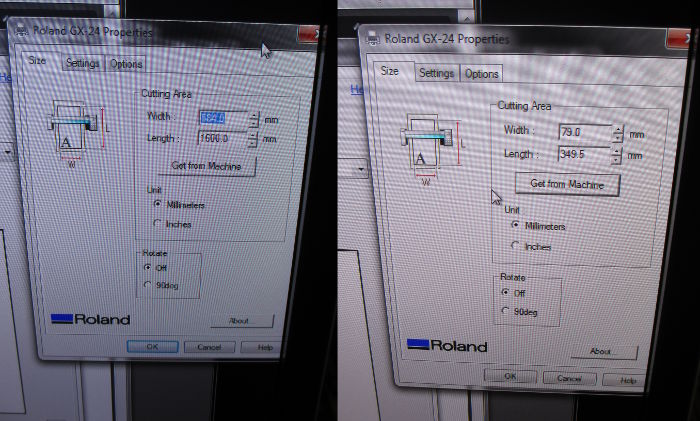
Task: Click About button in left dialog
Action: point(242,321)
